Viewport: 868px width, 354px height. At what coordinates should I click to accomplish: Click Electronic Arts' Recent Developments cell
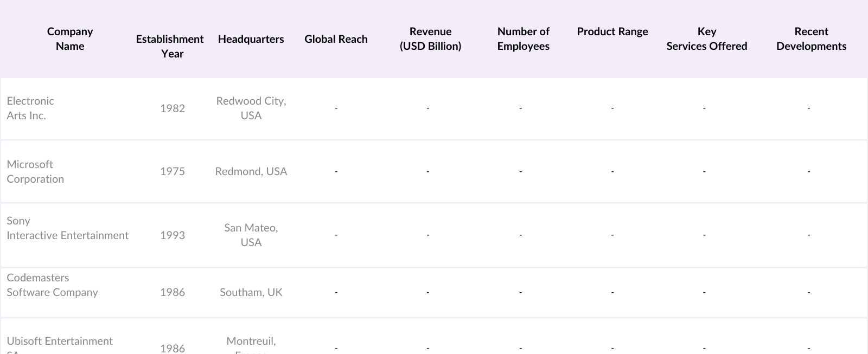click(x=809, y=108)
